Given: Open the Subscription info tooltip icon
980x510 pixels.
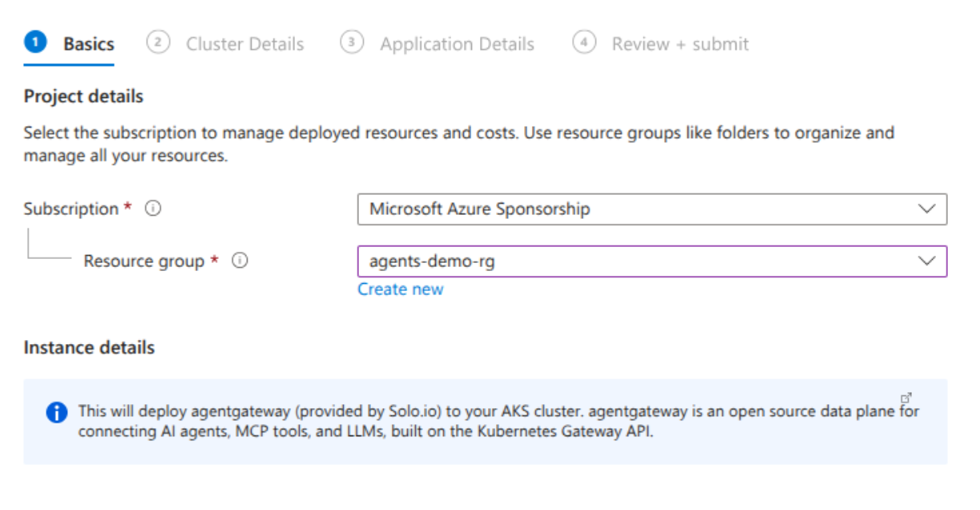Looking at the screenshot, I should [x=153, y=209].
